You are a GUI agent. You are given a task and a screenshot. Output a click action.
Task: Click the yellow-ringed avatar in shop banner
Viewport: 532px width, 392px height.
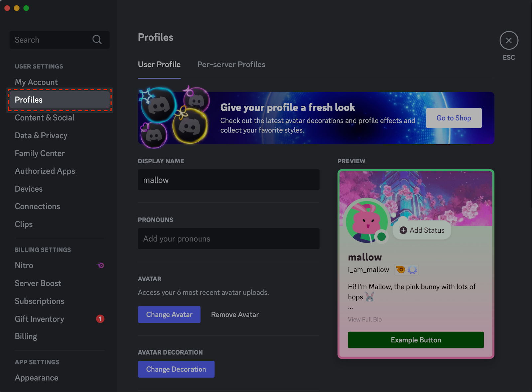[x=190, y=126]
